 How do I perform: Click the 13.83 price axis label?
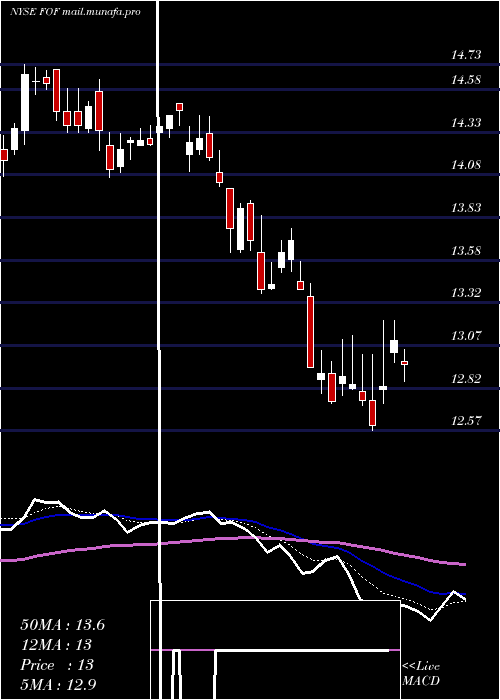coord(466,208)
